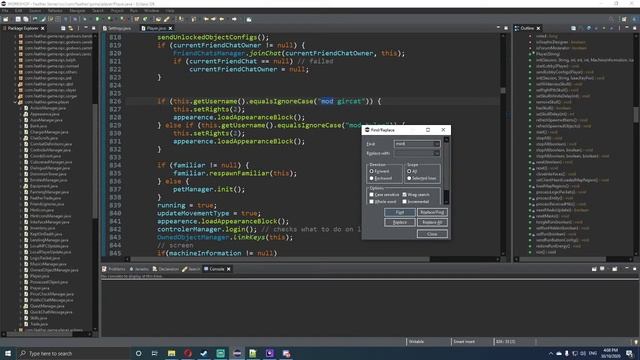Minimize the Package Explorer panel
The width and height of the screenshot is (640, 360).
point(86,28)
